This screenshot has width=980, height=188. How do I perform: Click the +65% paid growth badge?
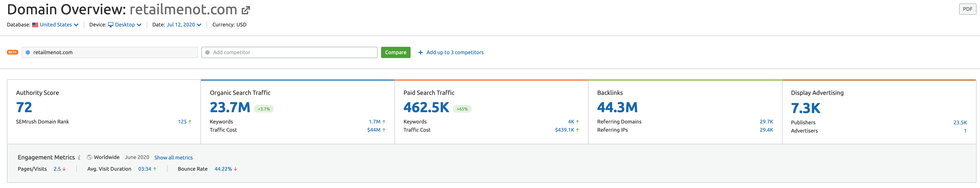tap(462, 109)
